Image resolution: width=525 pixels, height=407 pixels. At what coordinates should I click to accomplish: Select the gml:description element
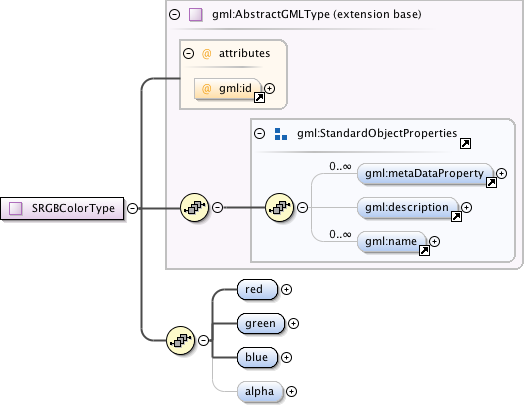(x=407, y=208)
